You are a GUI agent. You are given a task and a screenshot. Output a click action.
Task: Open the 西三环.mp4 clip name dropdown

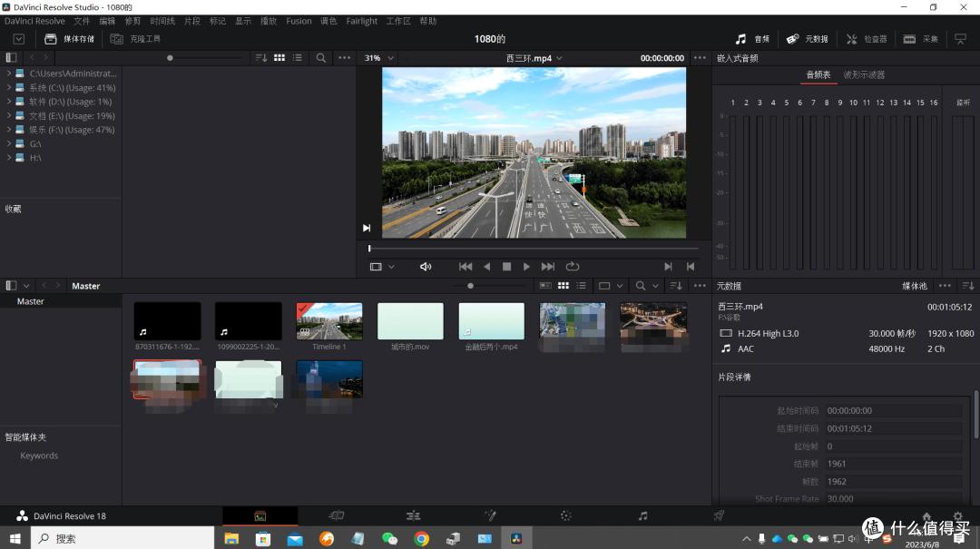534,57
